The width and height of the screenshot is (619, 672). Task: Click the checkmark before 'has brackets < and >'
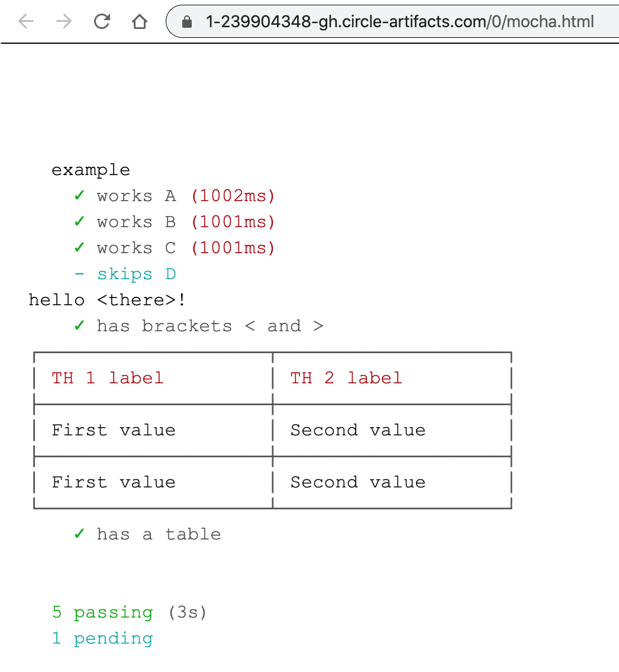coord(79,325)
